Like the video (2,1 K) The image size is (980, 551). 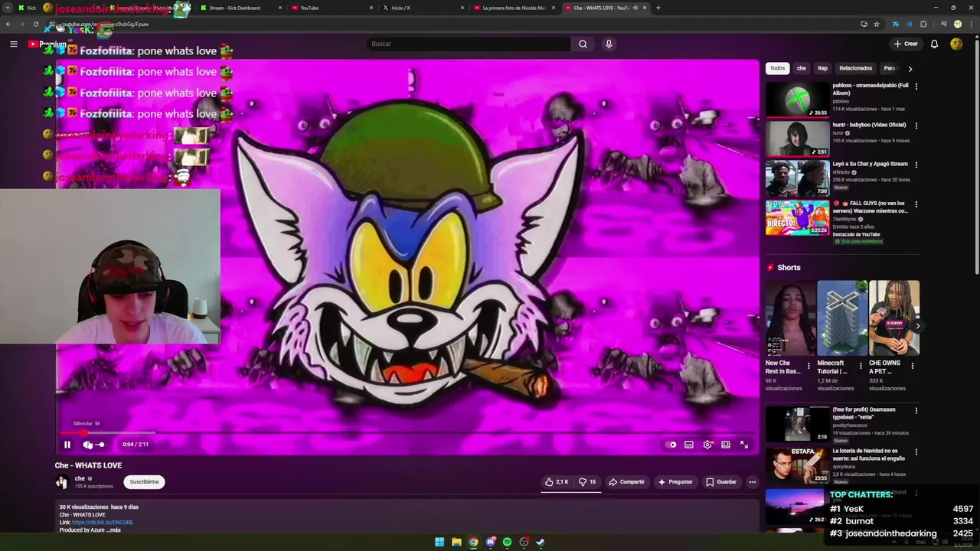point(557,482)
